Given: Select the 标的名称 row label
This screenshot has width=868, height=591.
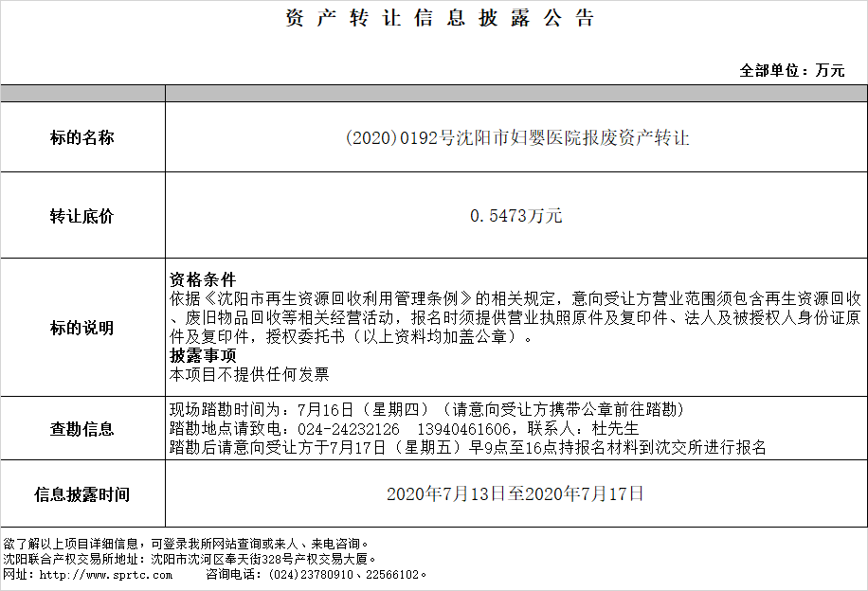Looking at the screenshot, I should [x=82, y=137].
